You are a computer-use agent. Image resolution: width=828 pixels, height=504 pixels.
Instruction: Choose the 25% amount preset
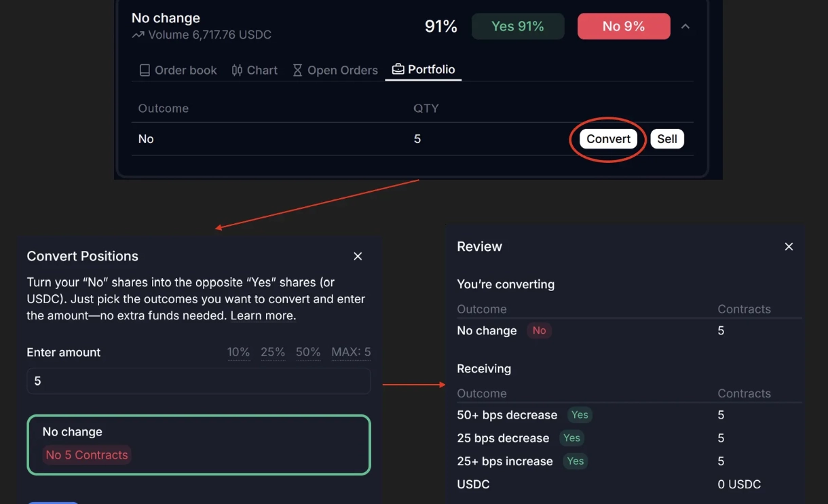[x=272, y=352]
